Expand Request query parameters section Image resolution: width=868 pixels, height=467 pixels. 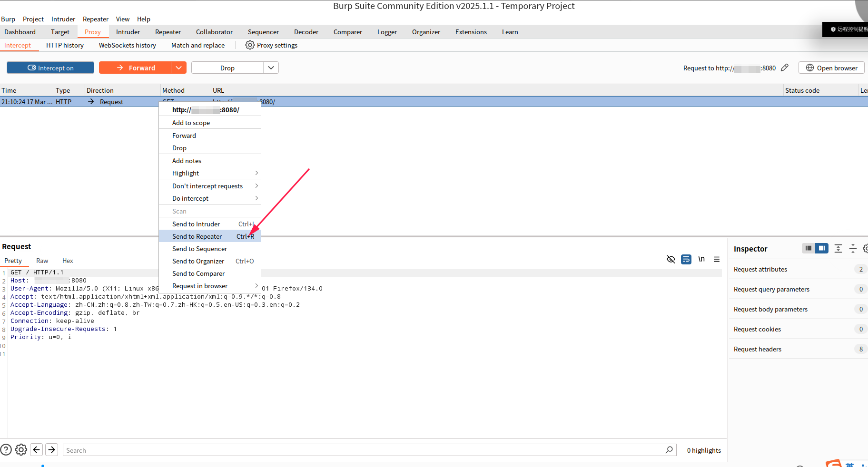coord(798,289)
